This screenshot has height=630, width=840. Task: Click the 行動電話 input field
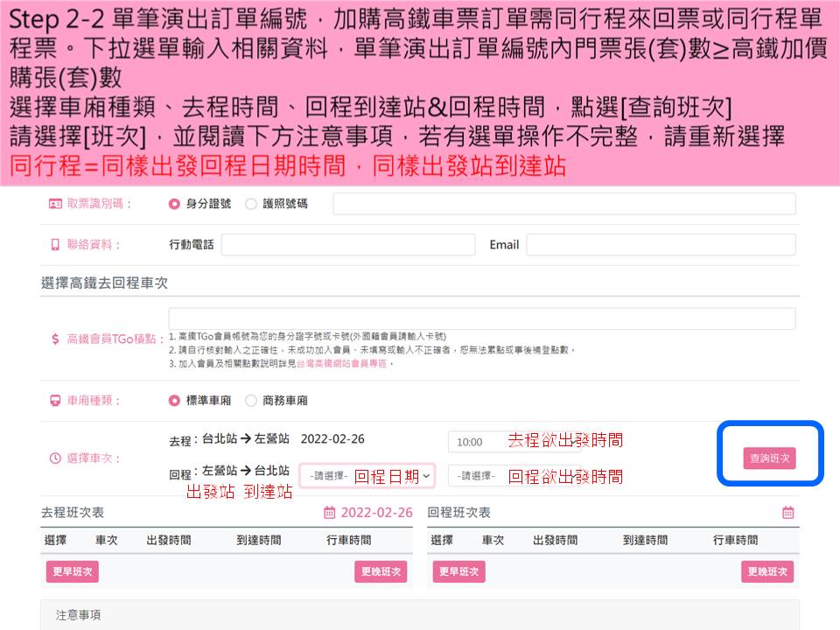click(x=347, y=245)
